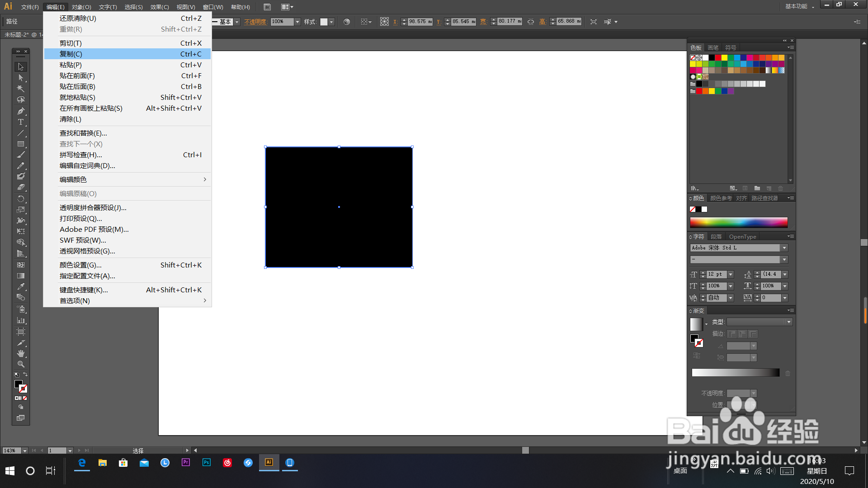Select the Rotate tool

pyautogui.click(x=21, y=199)
